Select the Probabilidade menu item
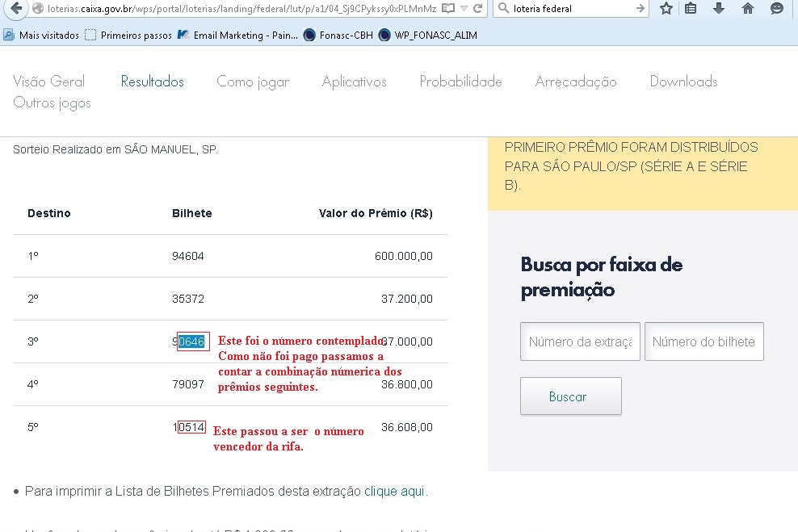This screenshot has height=532, width=798. [x=460, y=82]
